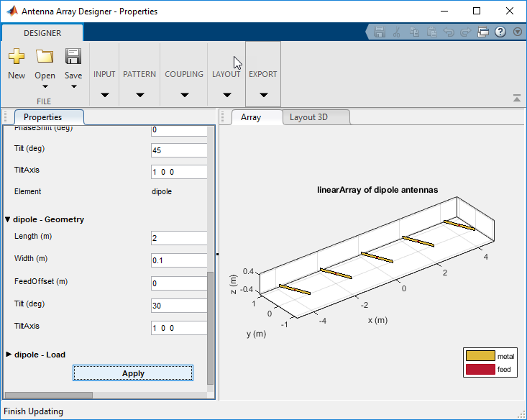Viewport: 527px width, 420px height.
Task: Click the redo arrow icon
Action: (466, 32)
